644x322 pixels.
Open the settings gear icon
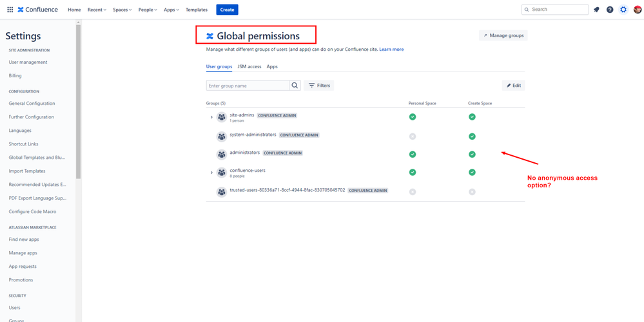[x=623, y=10]
